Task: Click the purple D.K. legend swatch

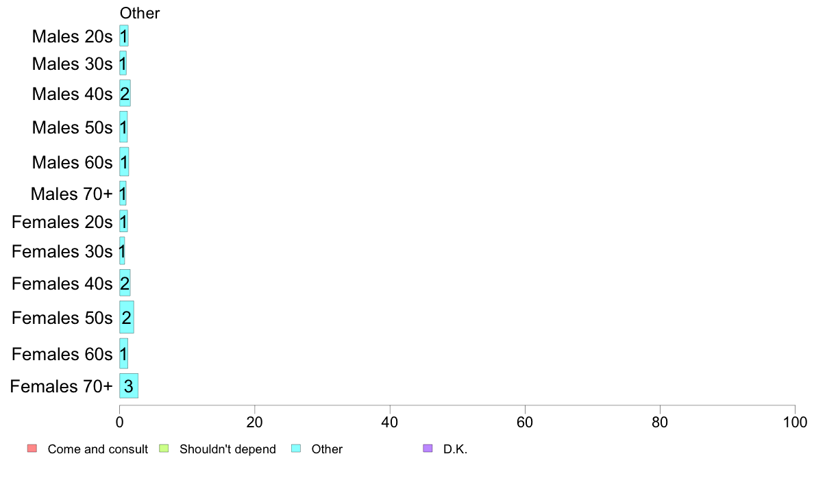Action: [428, 449]
